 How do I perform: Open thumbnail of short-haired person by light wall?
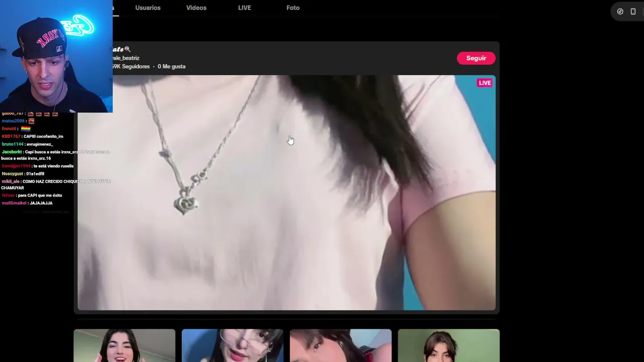click(449, 345)
